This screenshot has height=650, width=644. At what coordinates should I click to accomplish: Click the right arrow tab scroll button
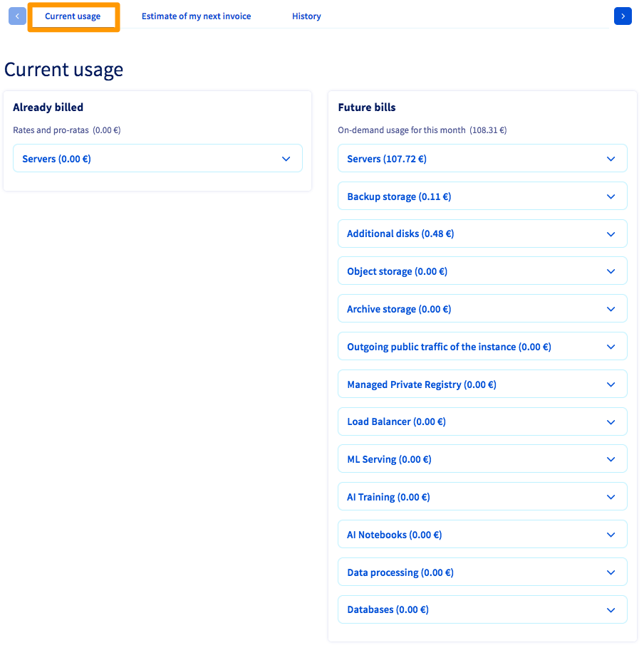[623, 16]
